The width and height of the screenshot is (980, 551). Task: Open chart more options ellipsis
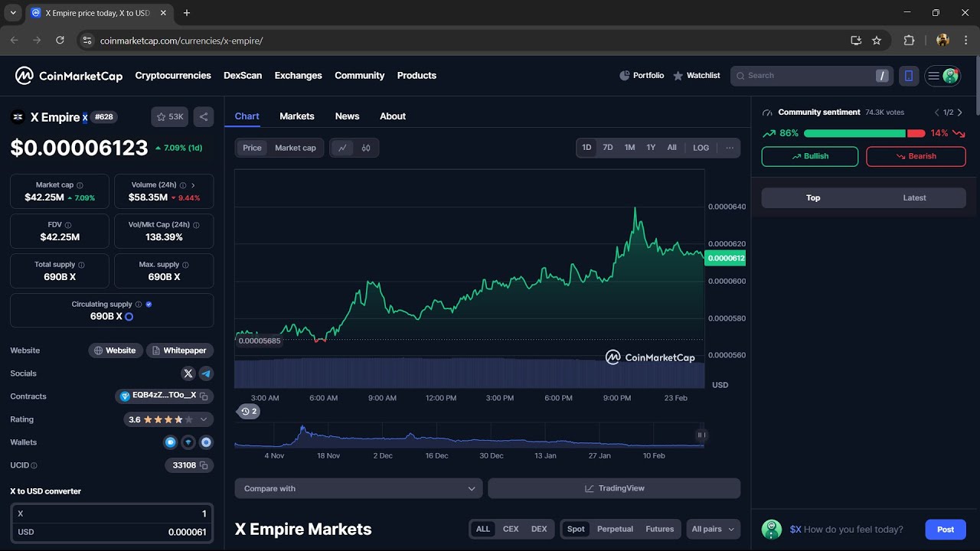(x=730, y=148)
